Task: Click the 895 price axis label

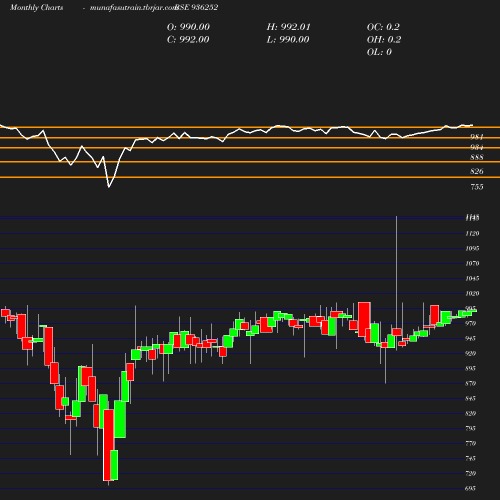Action: (470, 368)
